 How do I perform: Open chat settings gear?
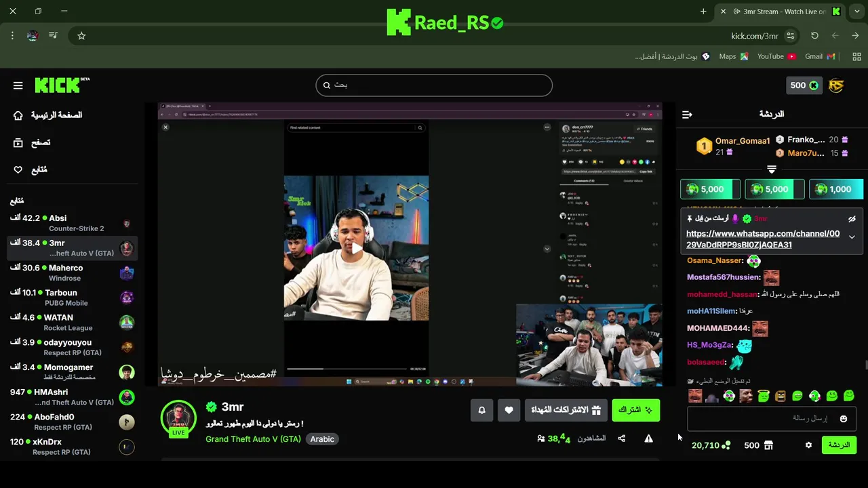pos(808,445)
